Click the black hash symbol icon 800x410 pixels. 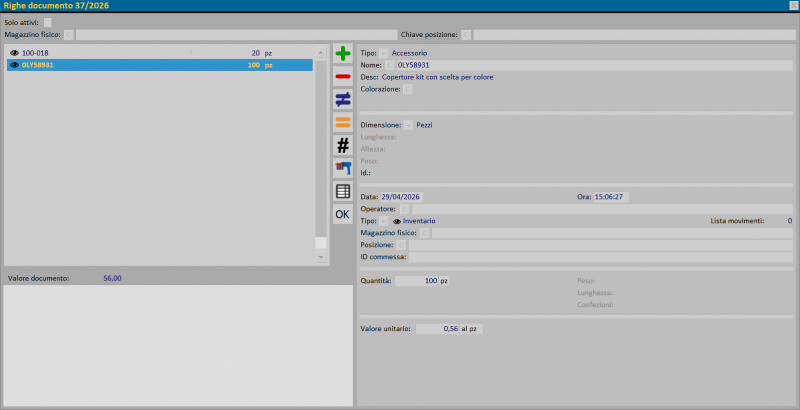(343, 145)
